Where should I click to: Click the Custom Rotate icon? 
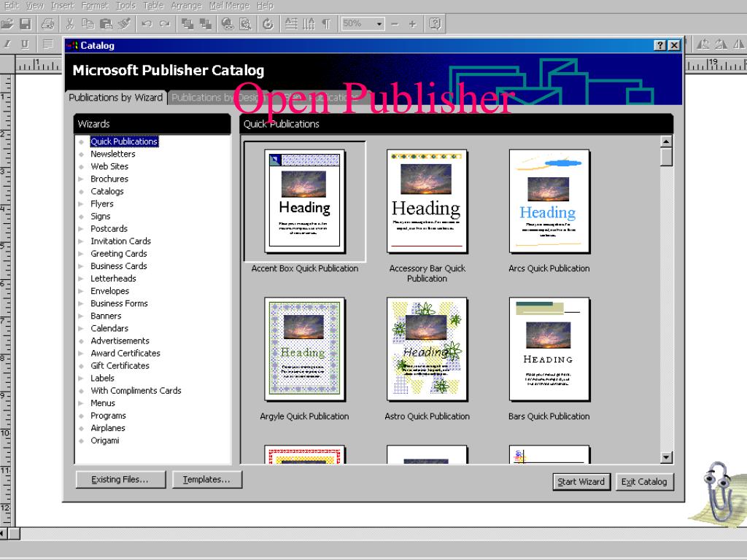[268, 23]
